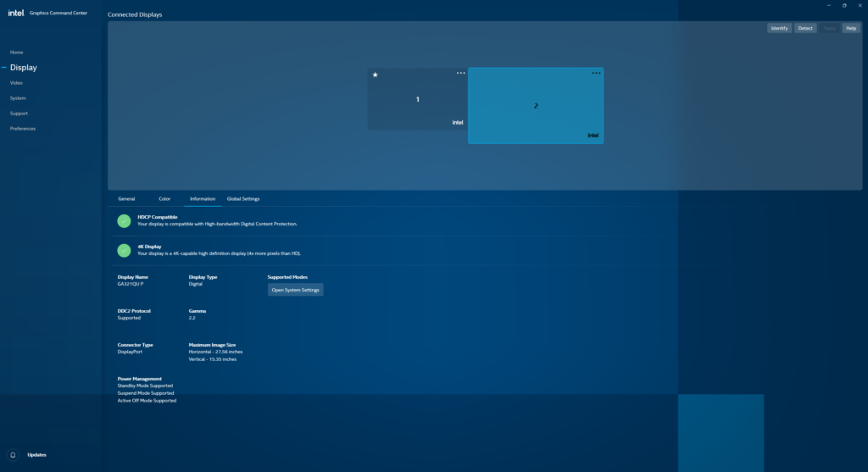The height and width of the screenshot is (472, 868).
Task: Restore down the application window
Action: tap(844, 6)
